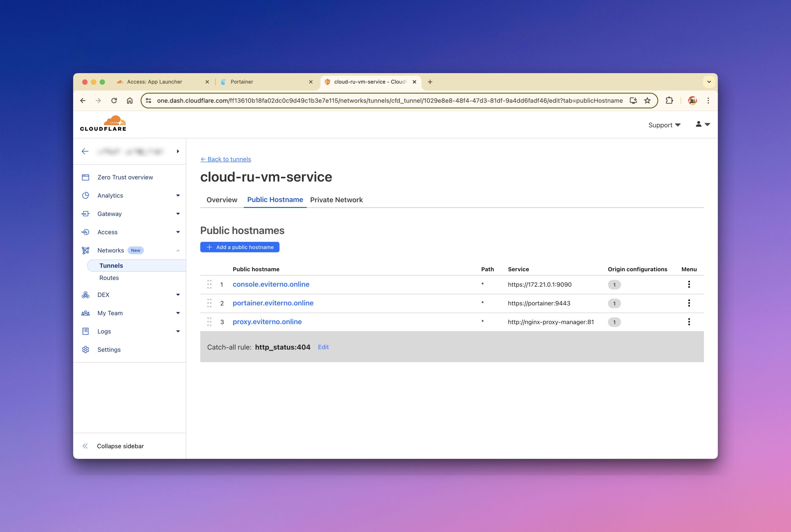The image size is (791, 532).
Task: Open menu for portainer.eviterno.online row
Action: point(689,303)
